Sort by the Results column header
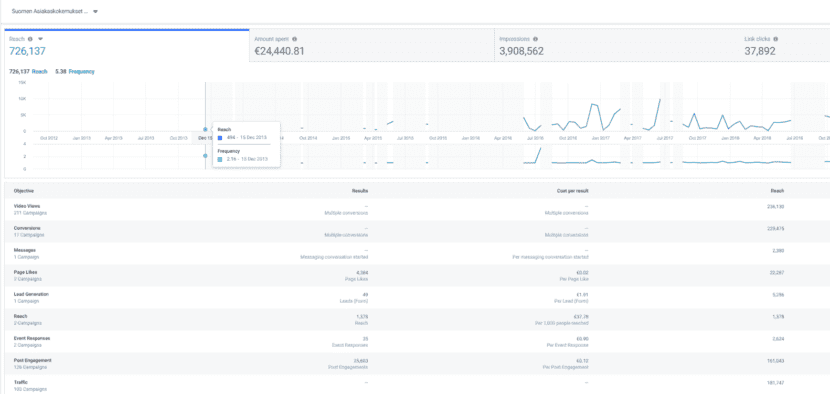 (360, 191)
